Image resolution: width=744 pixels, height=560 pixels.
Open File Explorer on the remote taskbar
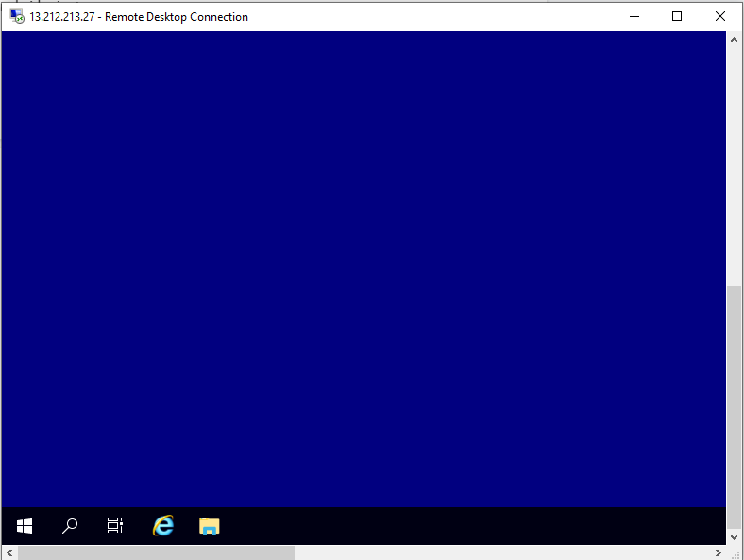click(x=210, y=526)
